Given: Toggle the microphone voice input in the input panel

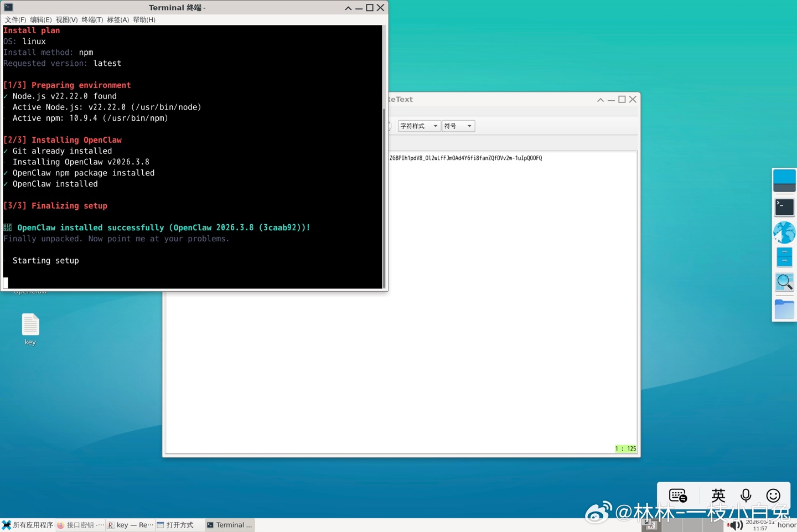Looking at the screenshot, I should (746, 495).
